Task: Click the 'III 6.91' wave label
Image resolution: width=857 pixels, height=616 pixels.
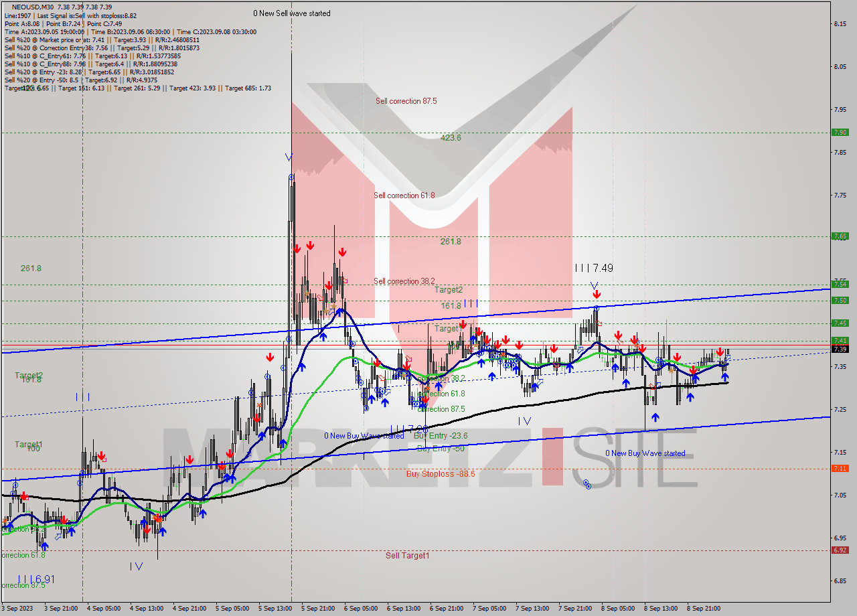Action: pyautogui.click(x=35, y=579)
